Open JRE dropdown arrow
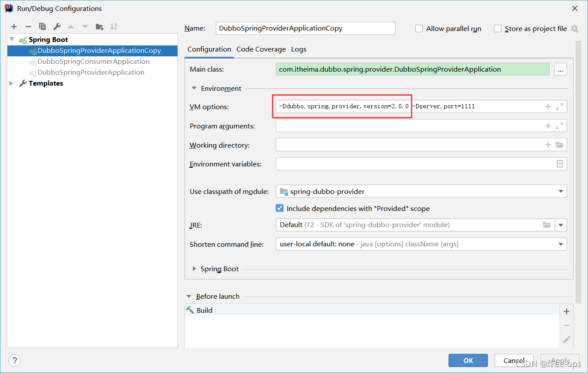The height and width of the screenshot is (373, 588). pos(561,225)
